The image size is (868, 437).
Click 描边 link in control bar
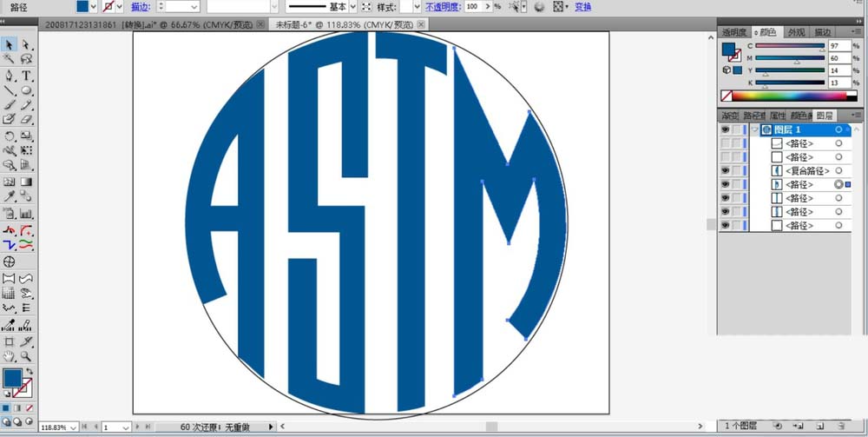[x=139, y=7]
